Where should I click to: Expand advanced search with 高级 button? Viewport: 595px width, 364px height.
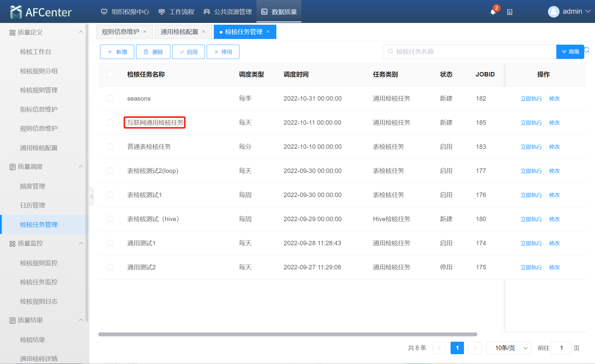[x=570, y=52]
